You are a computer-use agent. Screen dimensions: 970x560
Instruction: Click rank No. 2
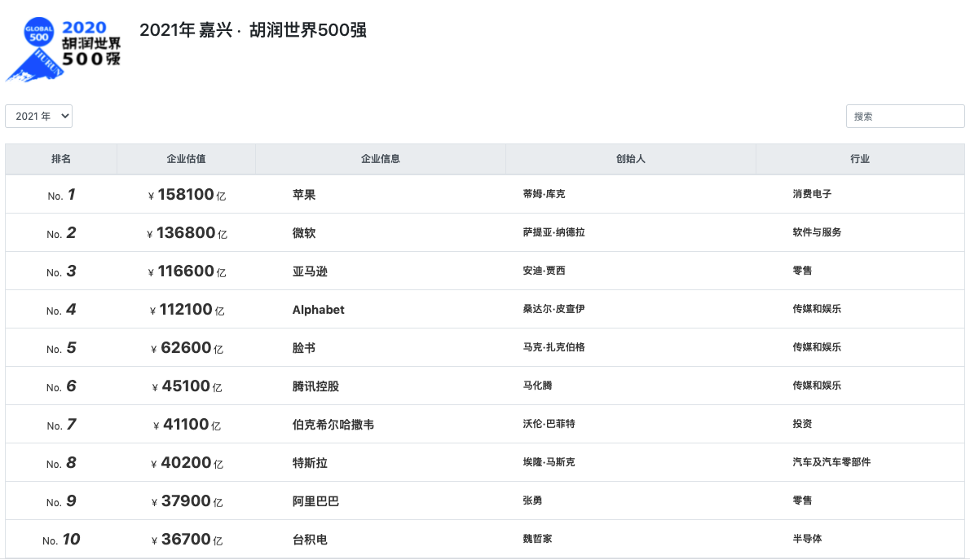[61, 233]
